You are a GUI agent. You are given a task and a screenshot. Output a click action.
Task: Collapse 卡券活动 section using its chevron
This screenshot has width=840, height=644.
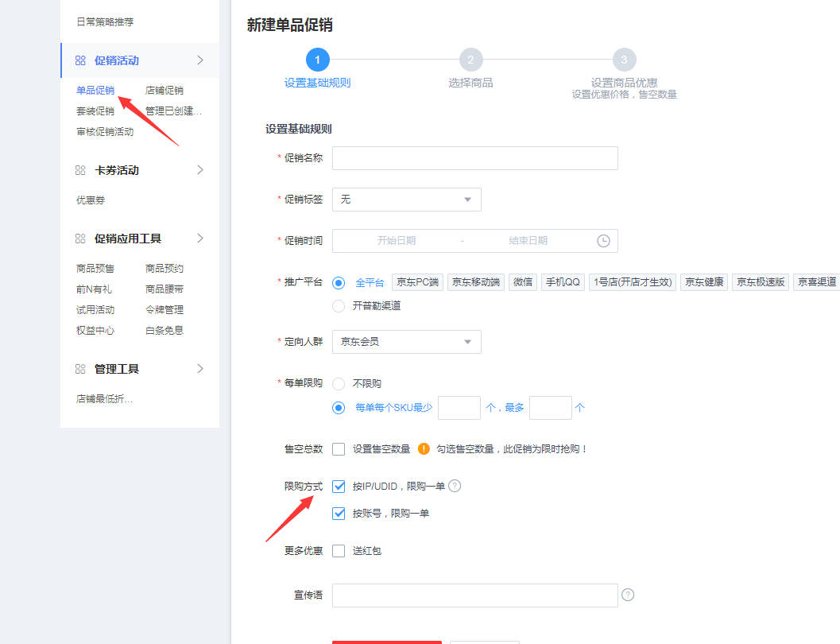(x=199, y=170)
